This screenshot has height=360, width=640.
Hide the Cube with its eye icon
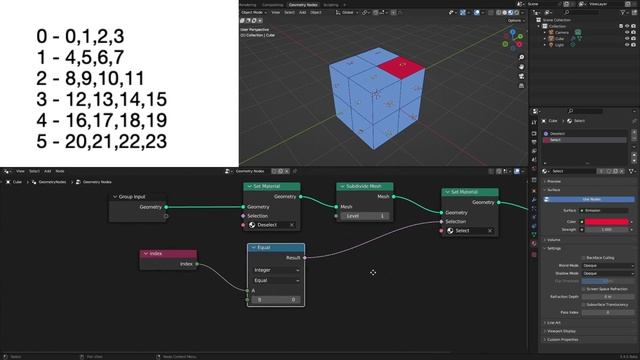[627, 39]
